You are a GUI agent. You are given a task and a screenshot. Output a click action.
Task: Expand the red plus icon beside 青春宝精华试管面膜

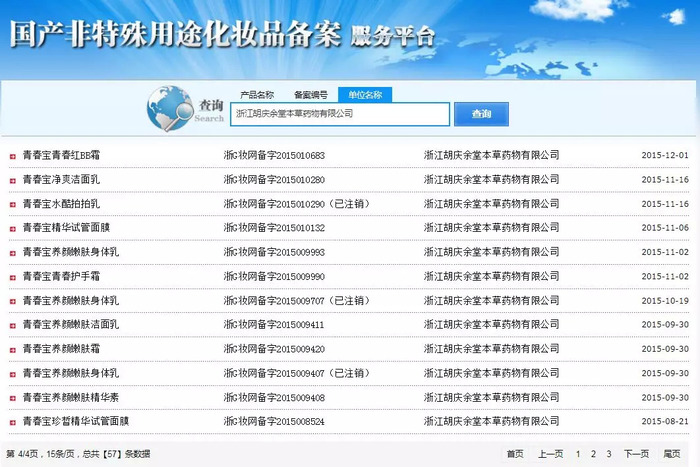point(12,229)
